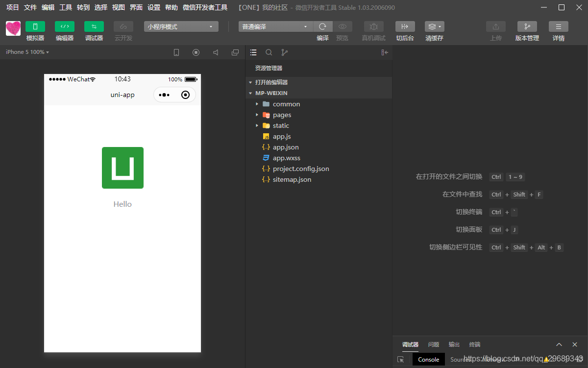Toggle the Editor panel button
Viewport: 588px width, 368px height.
tap(64, 26)
